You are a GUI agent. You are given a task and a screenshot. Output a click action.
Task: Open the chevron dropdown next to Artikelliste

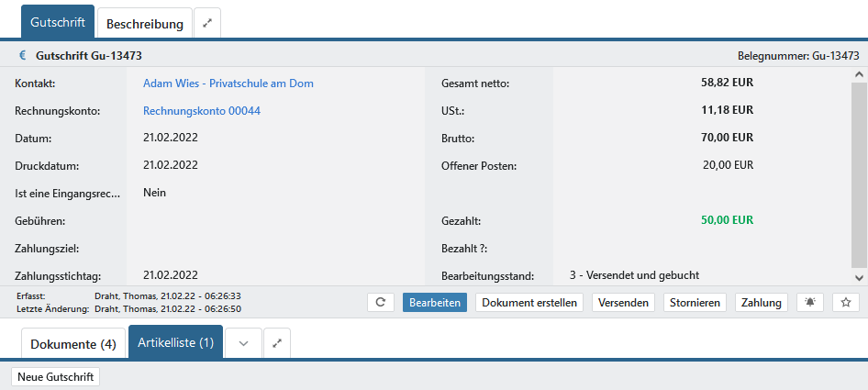click(243, 344)
